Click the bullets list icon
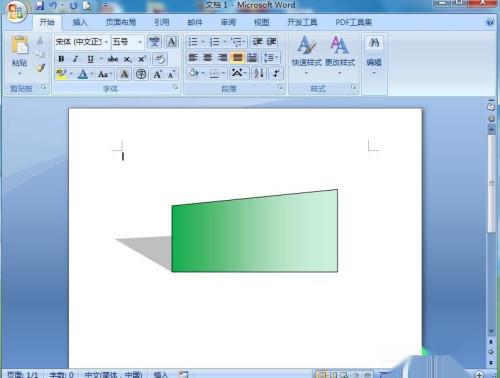 [x=193, y=42]
